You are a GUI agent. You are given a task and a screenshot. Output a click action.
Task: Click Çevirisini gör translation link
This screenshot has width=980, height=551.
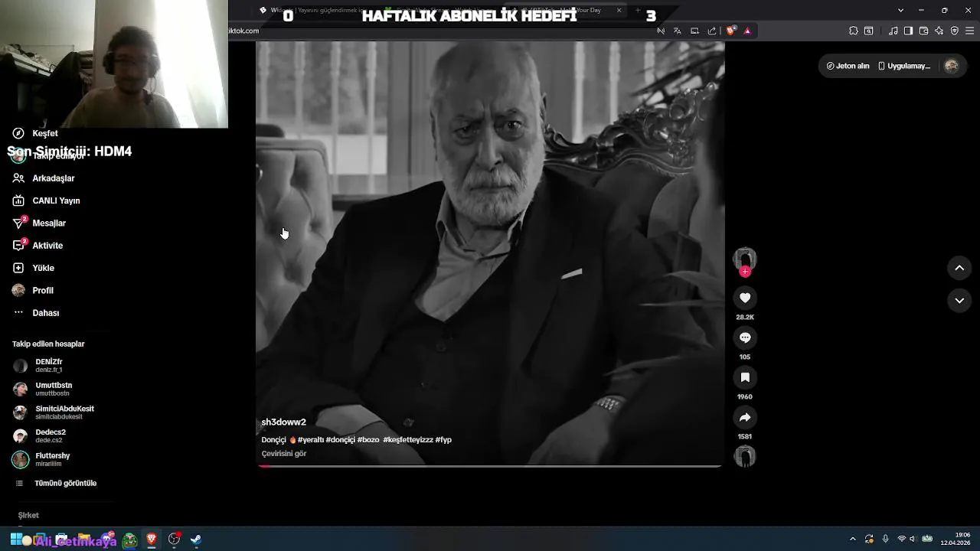284,454
